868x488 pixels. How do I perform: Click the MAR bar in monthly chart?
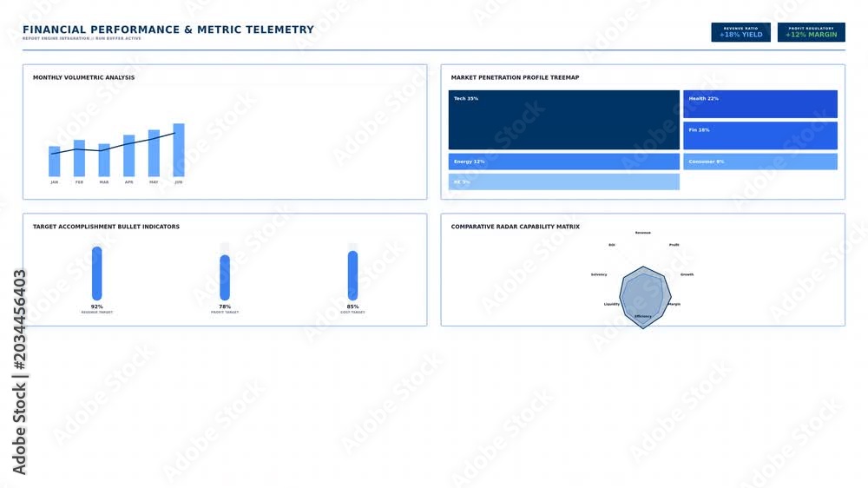[104, 160]
